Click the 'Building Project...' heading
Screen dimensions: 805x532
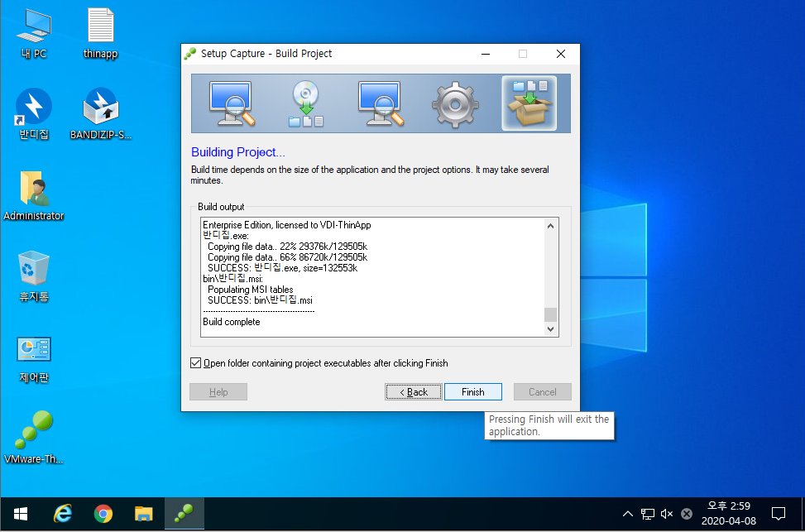tap(238, 152)
